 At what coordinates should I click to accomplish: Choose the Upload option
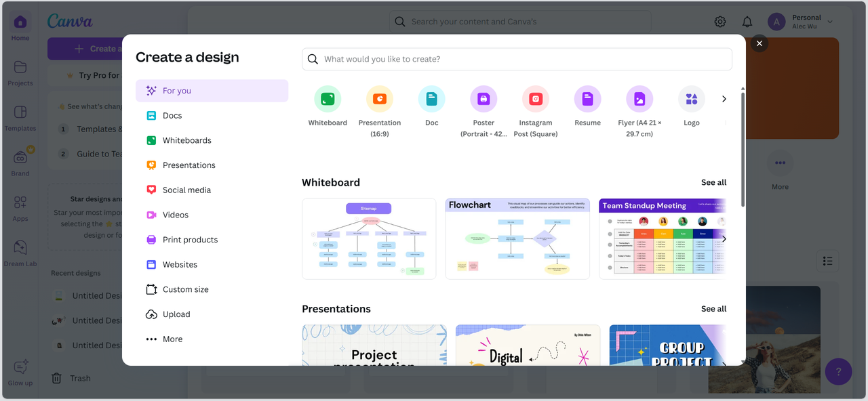point(212,314)
